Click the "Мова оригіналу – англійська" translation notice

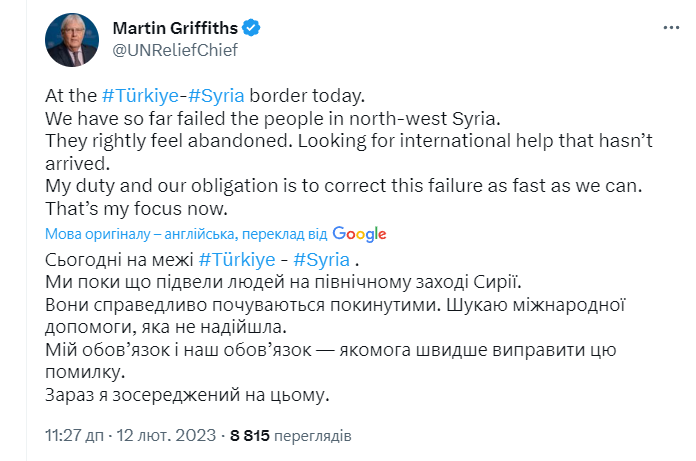(x=140, y=234)
